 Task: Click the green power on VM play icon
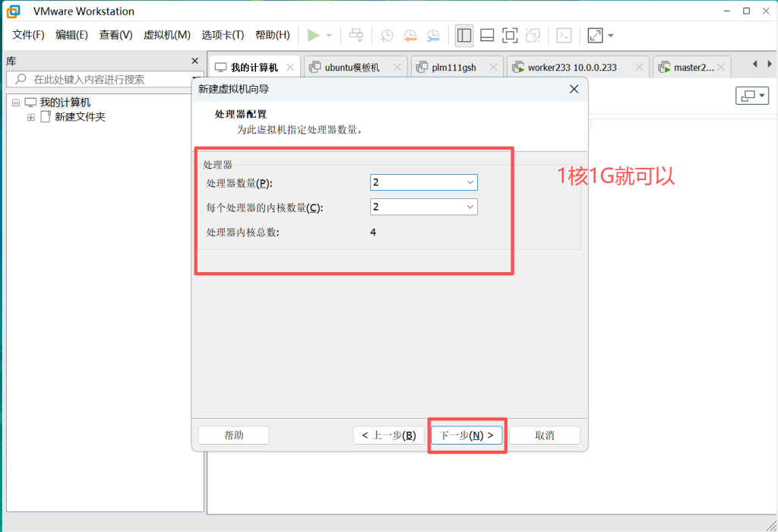[313, 35]
